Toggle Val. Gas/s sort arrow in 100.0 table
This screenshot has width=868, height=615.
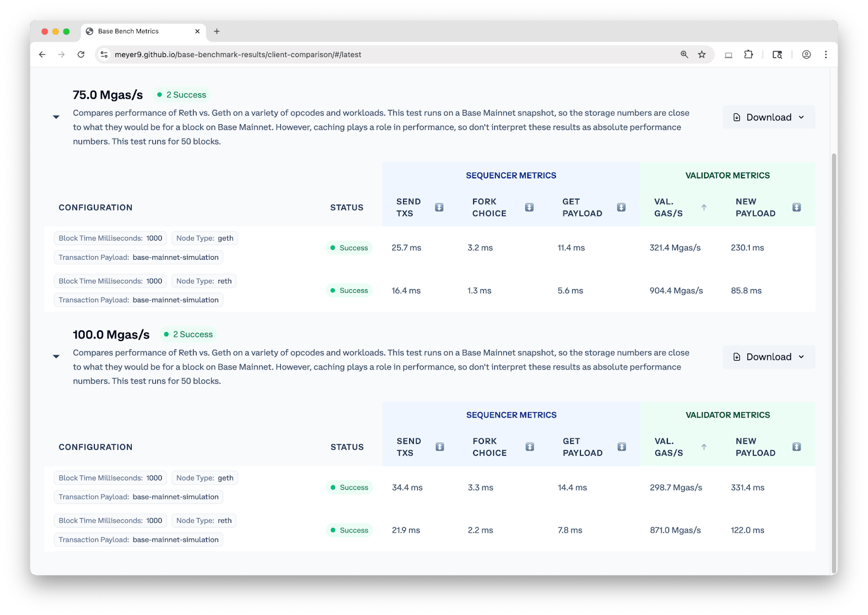pyautogui.click(x=704, y=447)
